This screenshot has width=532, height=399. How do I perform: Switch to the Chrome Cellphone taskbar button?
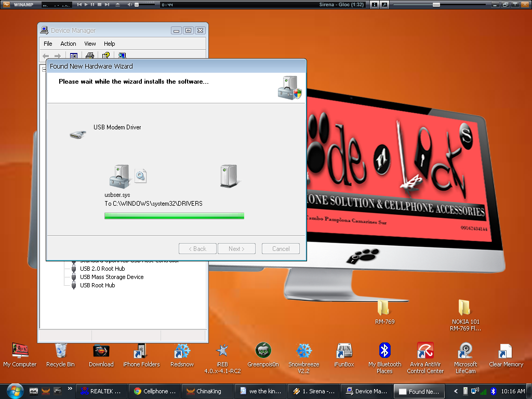click(154, 391)
